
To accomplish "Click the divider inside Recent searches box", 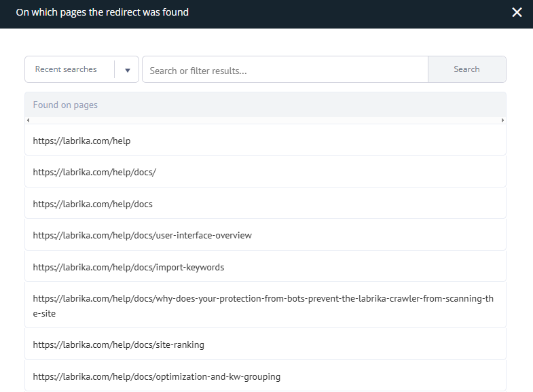I will click(114, 69).
